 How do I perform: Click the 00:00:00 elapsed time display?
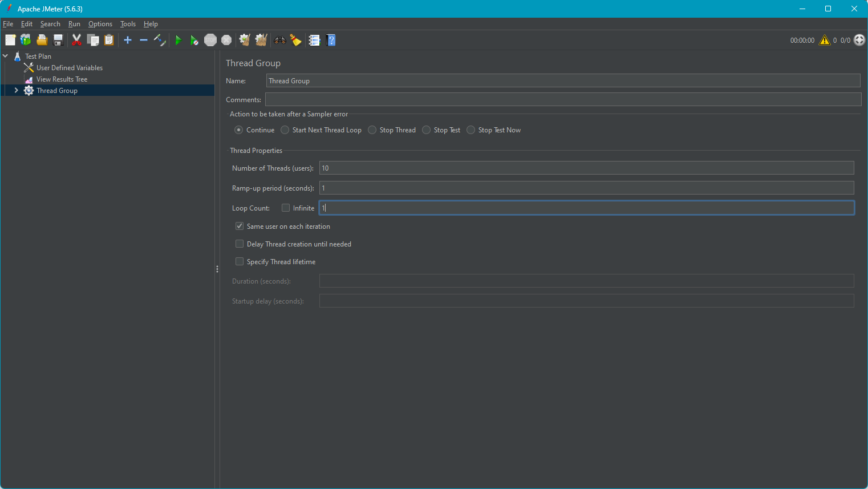point(802,41)
